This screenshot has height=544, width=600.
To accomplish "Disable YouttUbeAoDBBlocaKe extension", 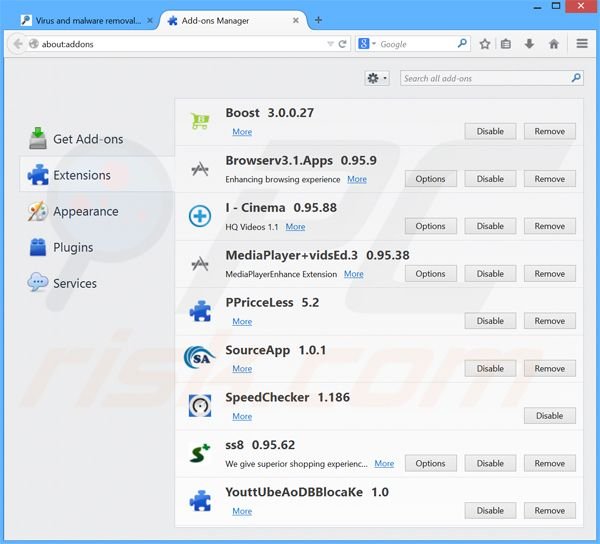I will [x=490, y=511].
